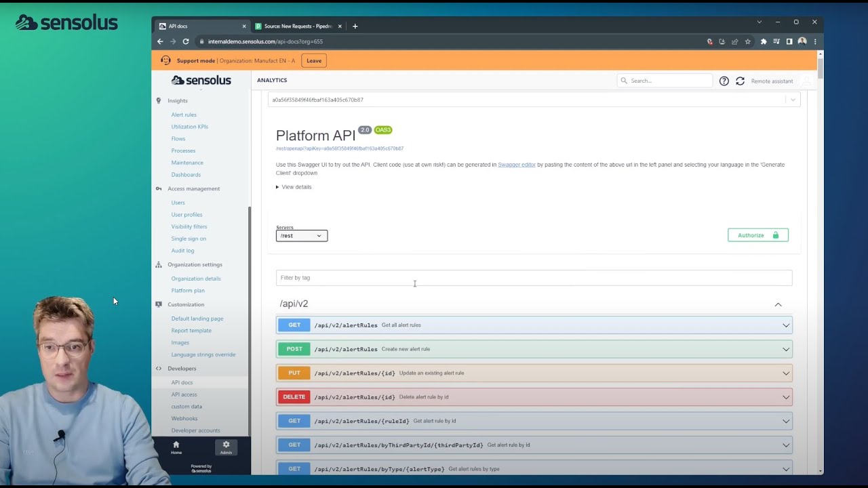Click the browser back arrow
Image resolution: width=868 pixels, height=488 pixels.
click(160, 41)
